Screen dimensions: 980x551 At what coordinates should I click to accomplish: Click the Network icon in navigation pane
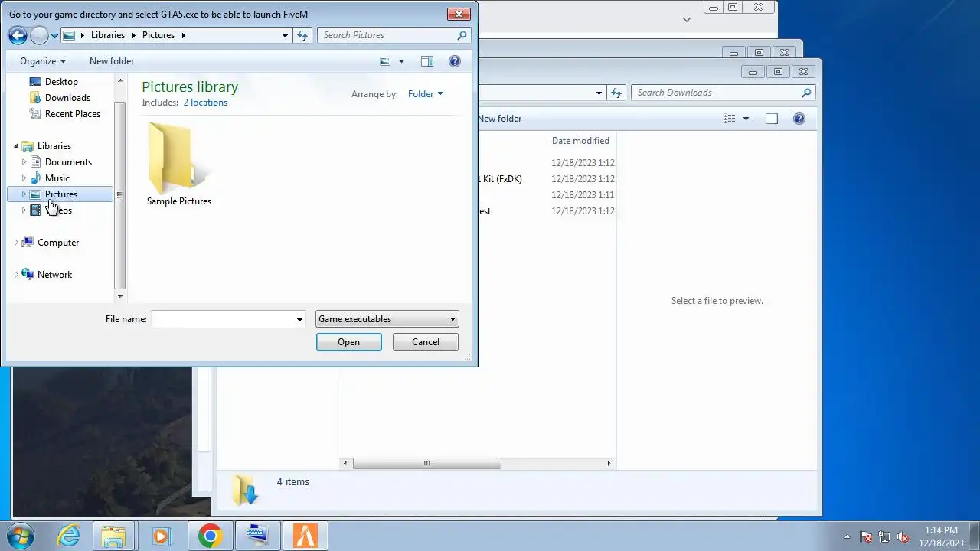tap(28, 275)
